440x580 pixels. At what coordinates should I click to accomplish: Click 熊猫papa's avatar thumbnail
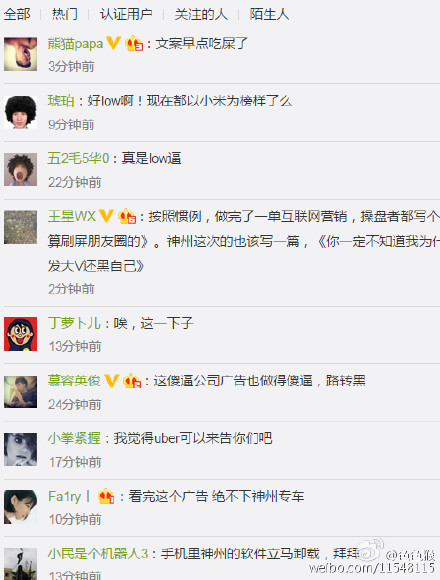pos(20,54)
